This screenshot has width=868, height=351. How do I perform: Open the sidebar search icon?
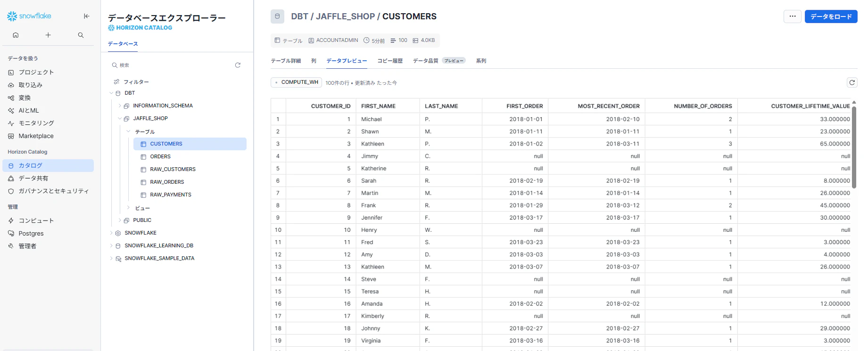point(81,35)
